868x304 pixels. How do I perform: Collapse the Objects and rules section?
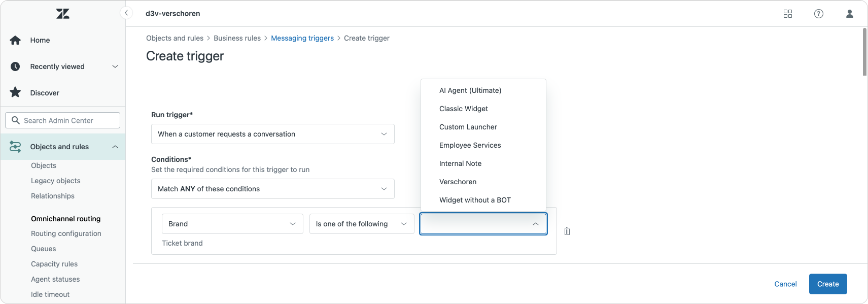tap(115, 147)
